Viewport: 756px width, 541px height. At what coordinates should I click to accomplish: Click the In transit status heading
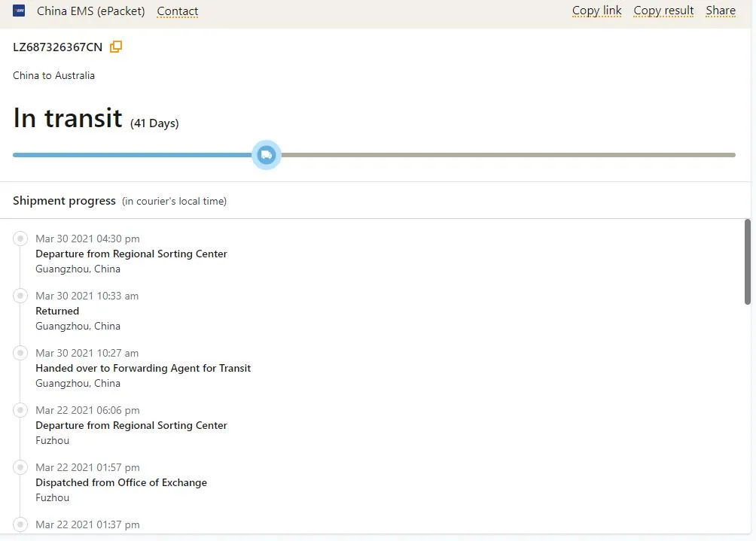pos(68,118)
